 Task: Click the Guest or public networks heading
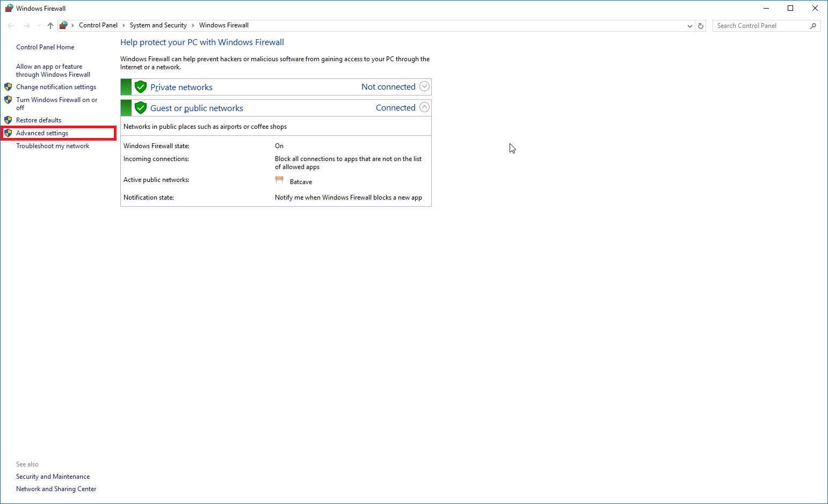point(197,108)
